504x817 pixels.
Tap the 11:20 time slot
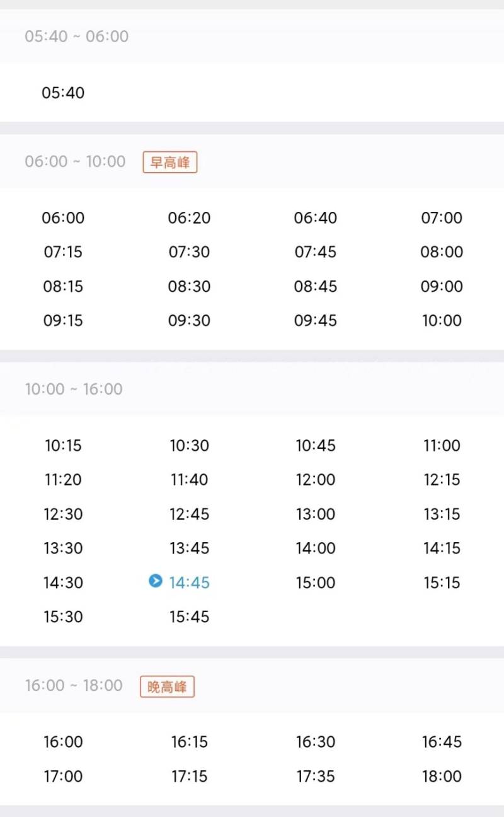pos(63,480)
